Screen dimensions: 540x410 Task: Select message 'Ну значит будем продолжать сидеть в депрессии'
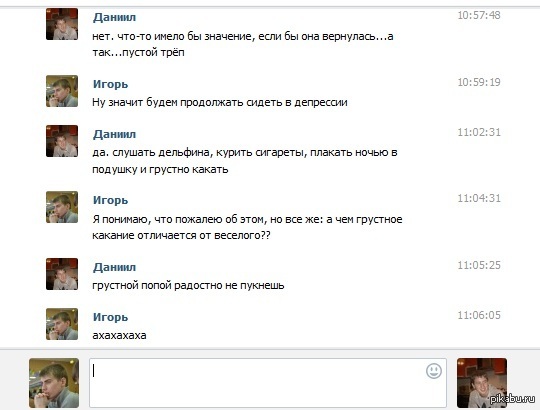pyautogui.click(x=220, y=103)
